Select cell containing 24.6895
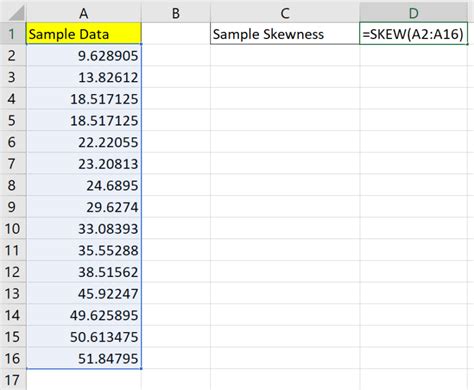Image resolution: width=474 pixels, height=390 pixels. point(84,185)
